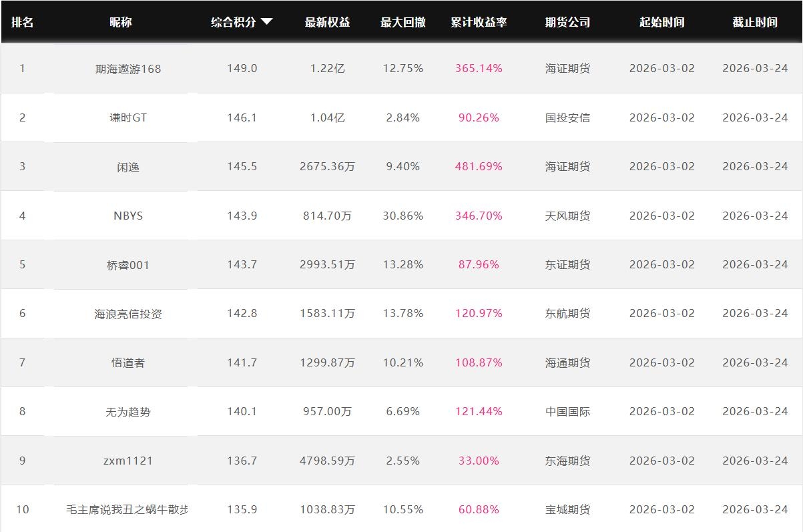Click the 481.69% return rate value
Viewport: 803px width, 532px height.
[x=479, y=166]
